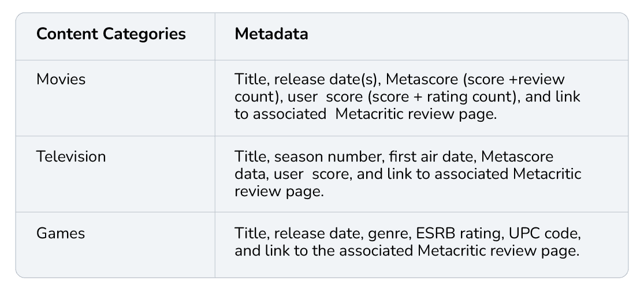This screenshot has height=292, width=644.
Task: Click the Metadata column header
Action: [271, 33]
